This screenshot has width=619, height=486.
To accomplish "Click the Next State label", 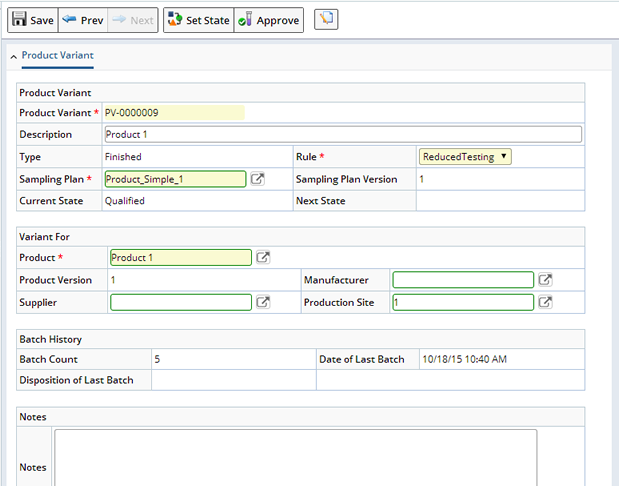I will click(x=321, y=201).
